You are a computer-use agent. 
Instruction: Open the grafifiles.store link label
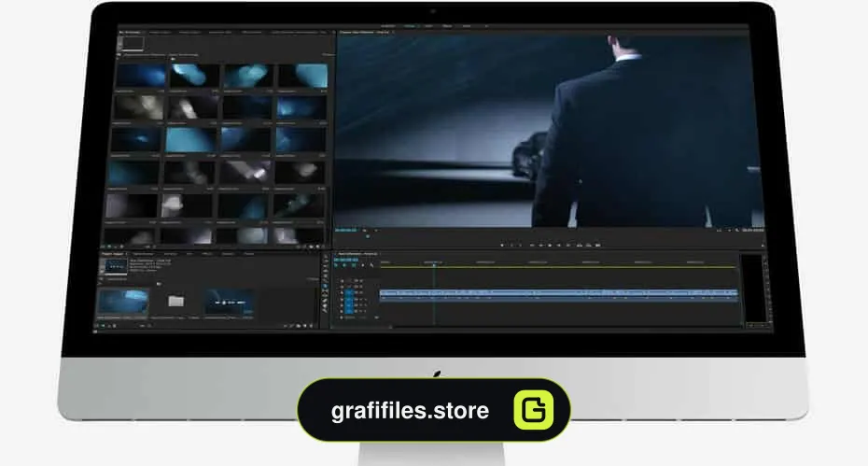point(410,411)
